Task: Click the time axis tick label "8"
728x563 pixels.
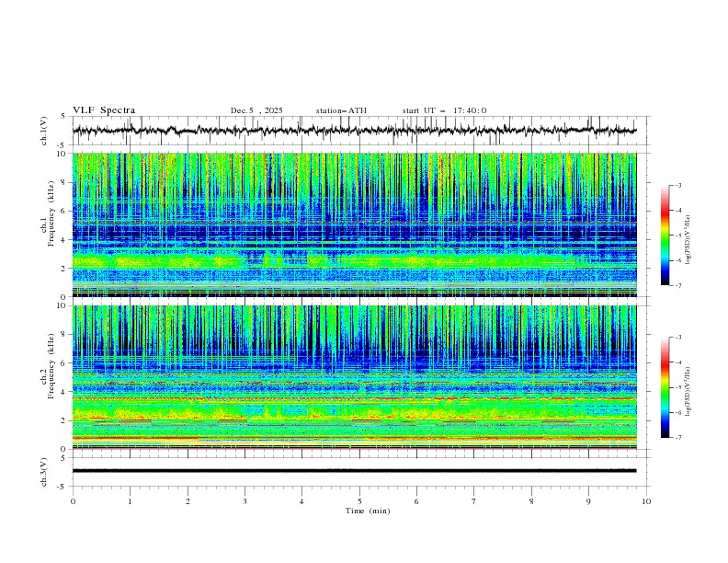Action: pos(531,501)
